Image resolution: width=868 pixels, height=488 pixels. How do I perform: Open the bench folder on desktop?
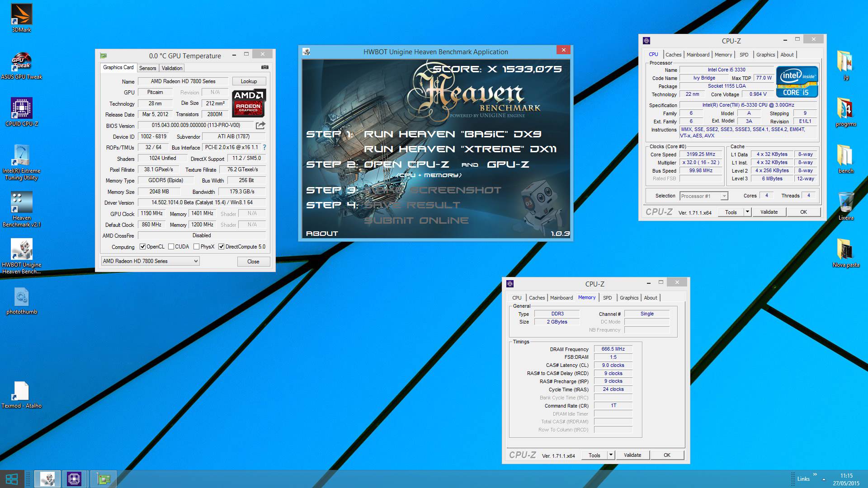(845, 159)
